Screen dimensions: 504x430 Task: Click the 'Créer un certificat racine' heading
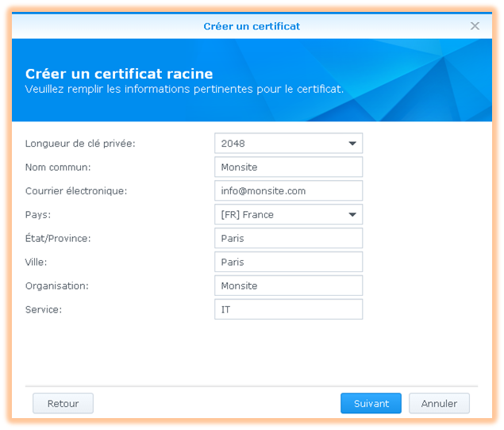119,74
